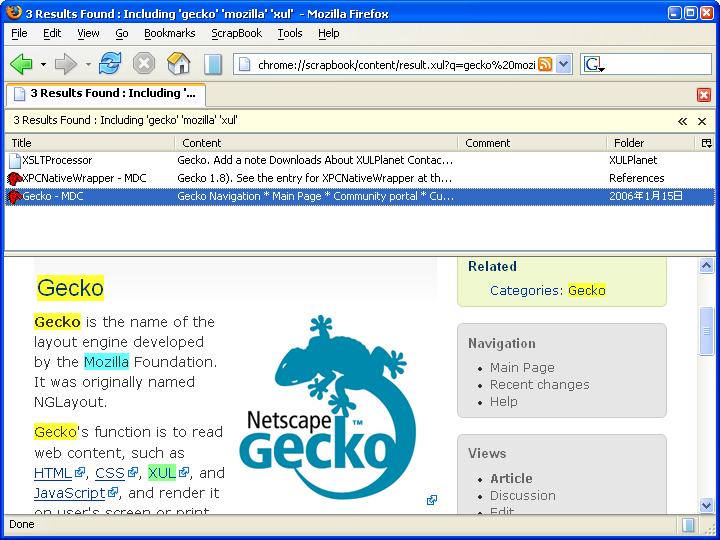The height and width of the screenshot is (540, 720).
Task: Click the enlarge icon below the Gecko logo
Action: [432, 500]
